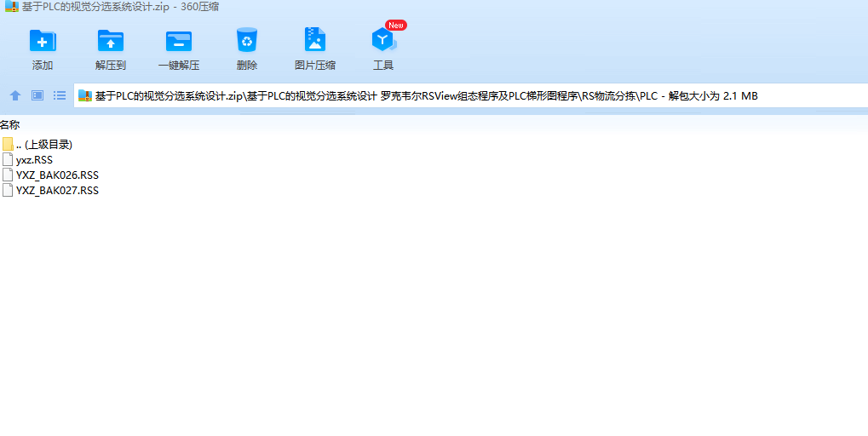Screen dimensions: 868x436
Task: Click the 名称 column header
Action: point(10,125)
